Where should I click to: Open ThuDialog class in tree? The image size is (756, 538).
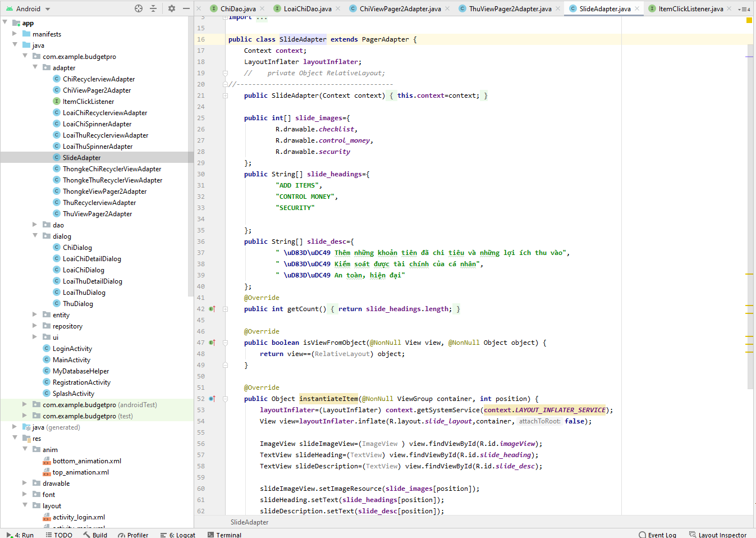pyautogui.click(x=77, y=304)
